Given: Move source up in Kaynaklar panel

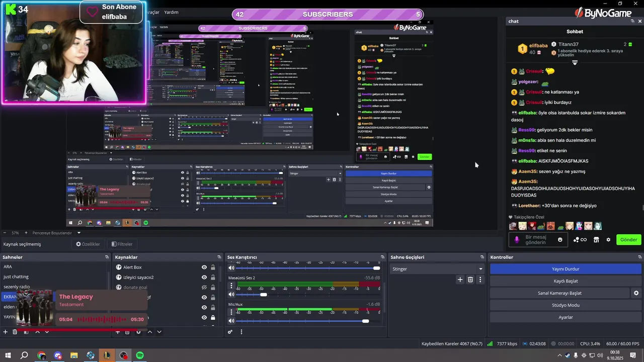Looking at the screenshot, I should 149,332.
